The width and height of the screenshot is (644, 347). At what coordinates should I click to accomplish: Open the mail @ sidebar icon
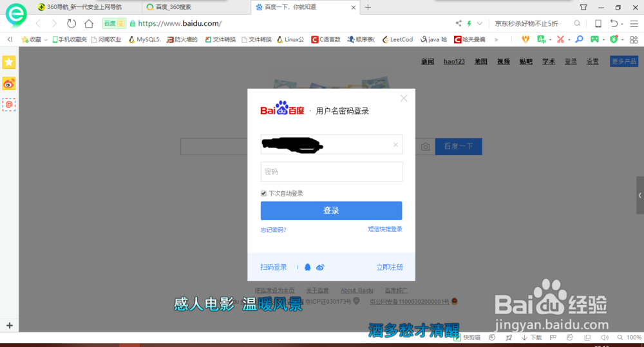[9, 105]
